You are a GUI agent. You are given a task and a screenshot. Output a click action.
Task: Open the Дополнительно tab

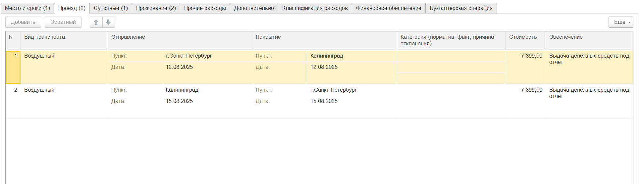pos(254,8)
